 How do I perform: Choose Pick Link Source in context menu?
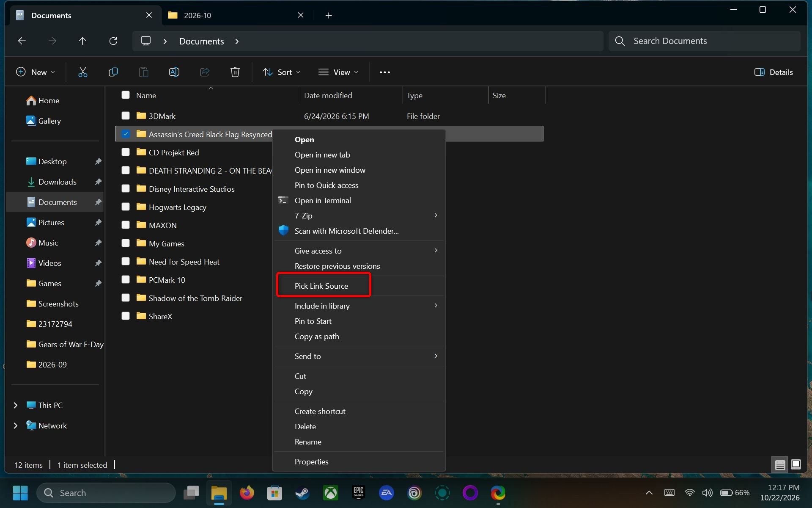point(359,286)
